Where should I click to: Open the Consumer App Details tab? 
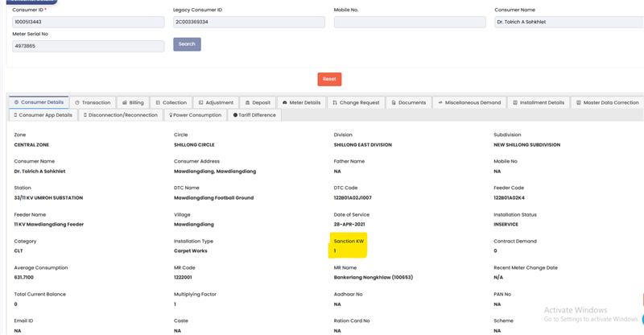point(43,115)
